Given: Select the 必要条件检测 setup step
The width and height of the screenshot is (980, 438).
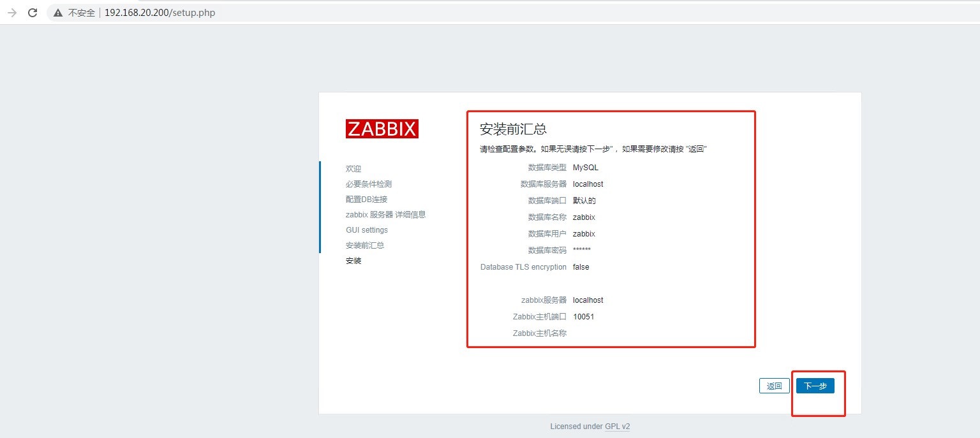Looking at the screenshot, I should tap(368, 184).
